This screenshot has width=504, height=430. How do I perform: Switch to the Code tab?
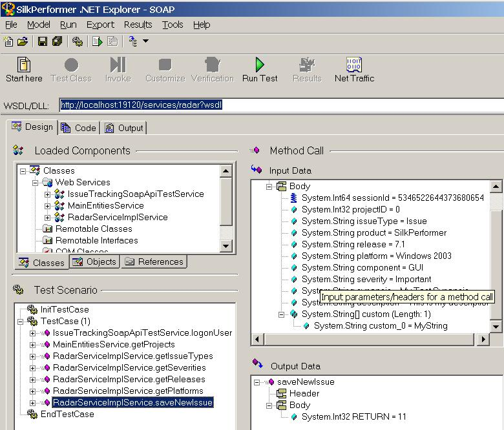79,128
